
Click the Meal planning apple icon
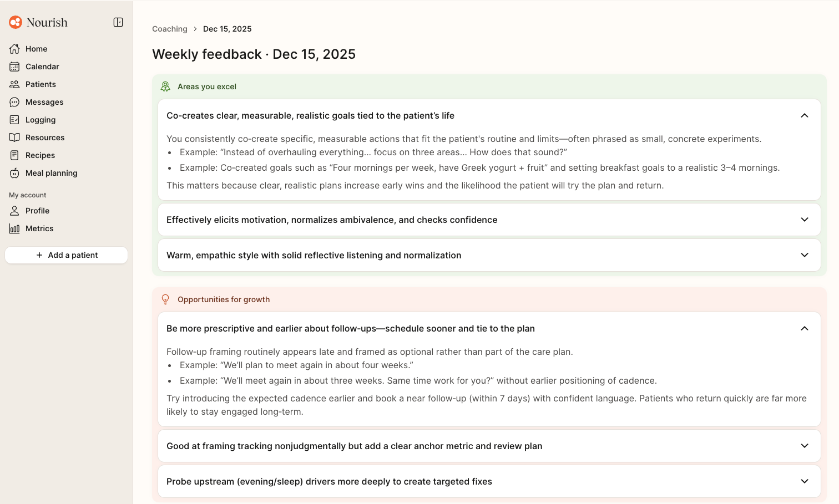(x=14, y=173)
